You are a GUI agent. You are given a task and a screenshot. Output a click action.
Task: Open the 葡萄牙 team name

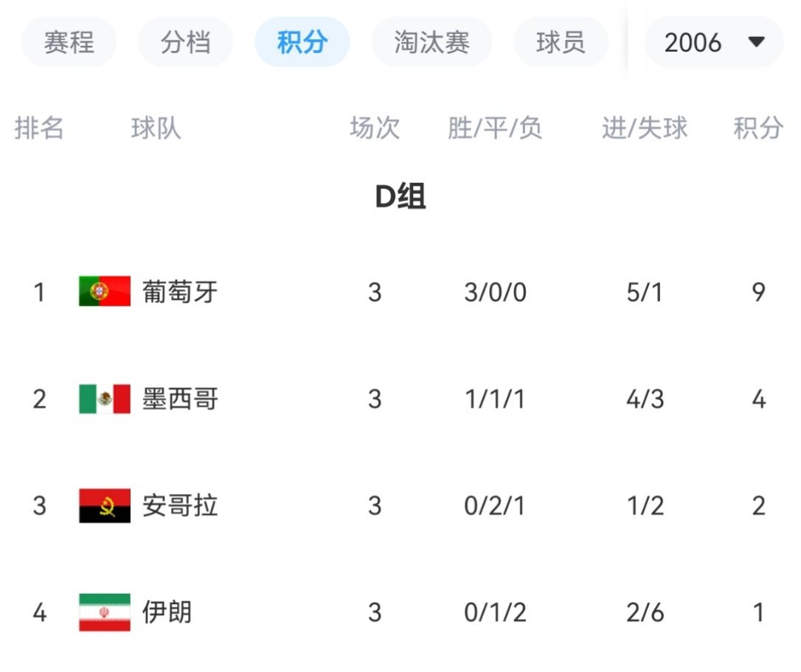click(x=180, y=292)
